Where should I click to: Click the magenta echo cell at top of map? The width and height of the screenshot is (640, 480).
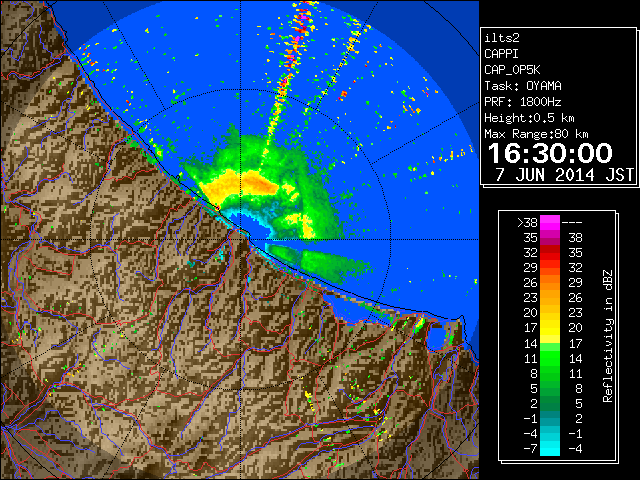pos(304,18)
